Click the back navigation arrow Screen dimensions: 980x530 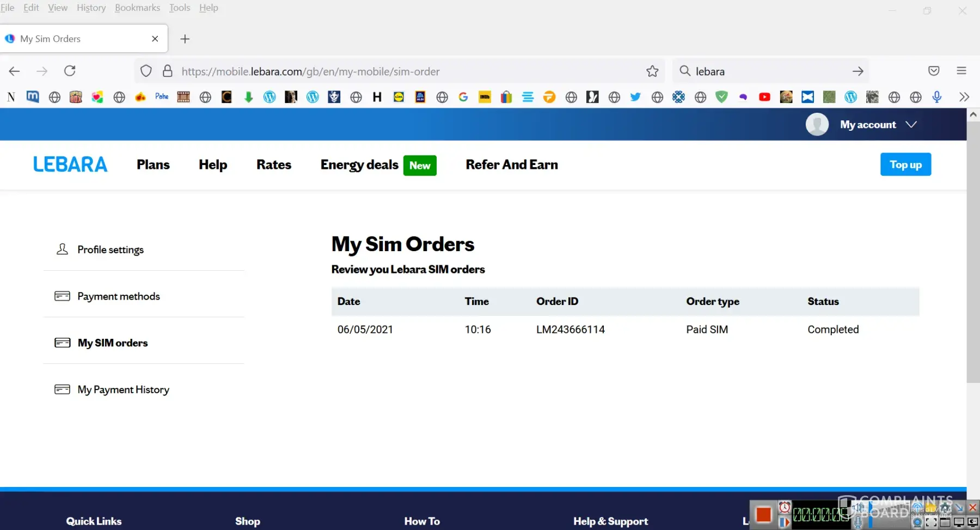coord(15,71)
